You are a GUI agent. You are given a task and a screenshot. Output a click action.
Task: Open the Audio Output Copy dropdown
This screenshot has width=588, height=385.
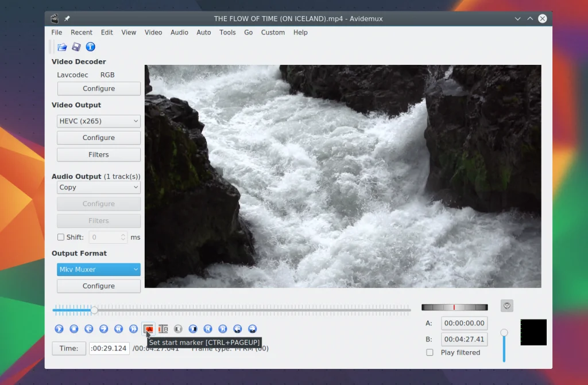click(99, 188)
